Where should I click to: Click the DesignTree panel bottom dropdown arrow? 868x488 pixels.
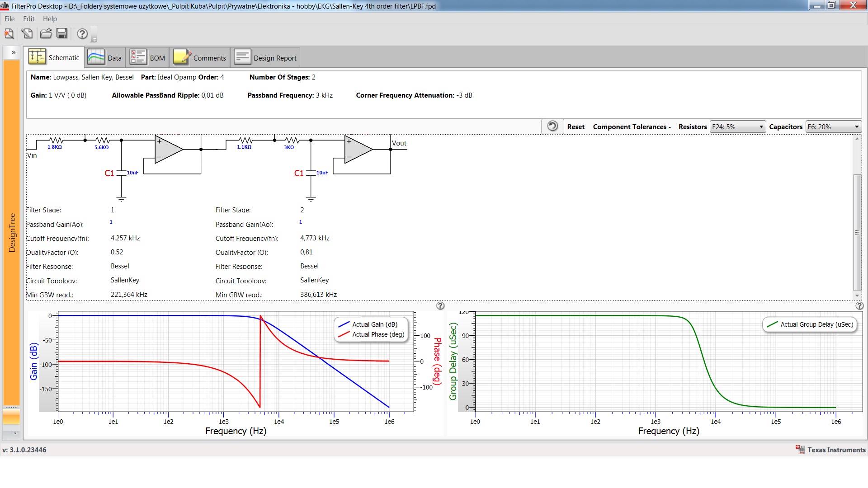click(x=15, y=433)
